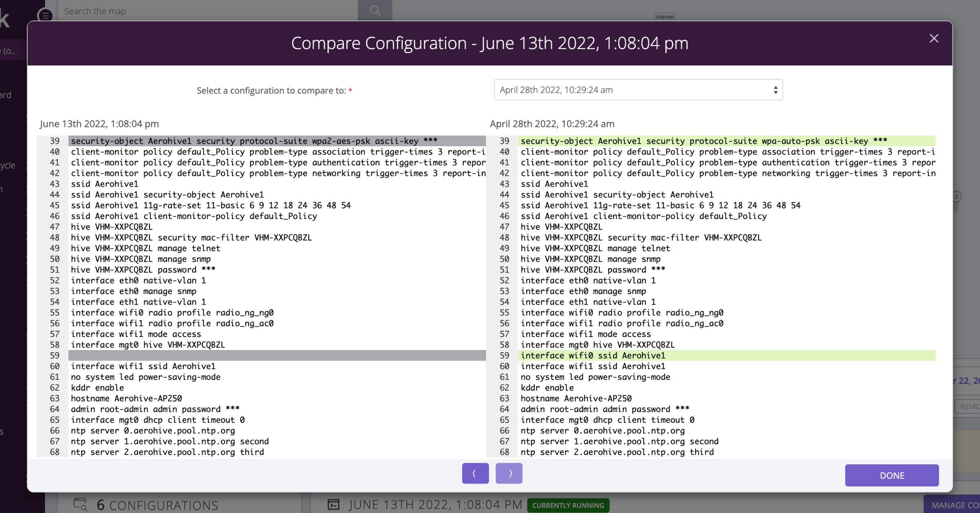980x513 pixels.
Task: Select right line 67 ntp server second
Action: [x=619, y=442]
